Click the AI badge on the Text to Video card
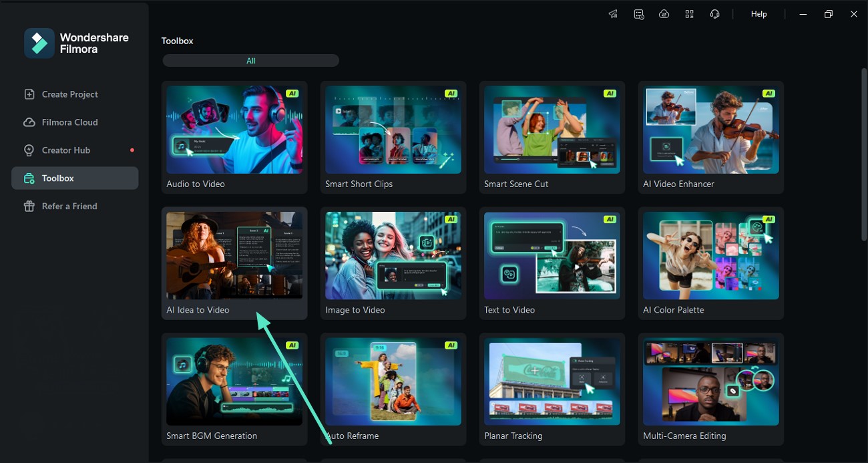The image size is (868, 463). point(610,219)
